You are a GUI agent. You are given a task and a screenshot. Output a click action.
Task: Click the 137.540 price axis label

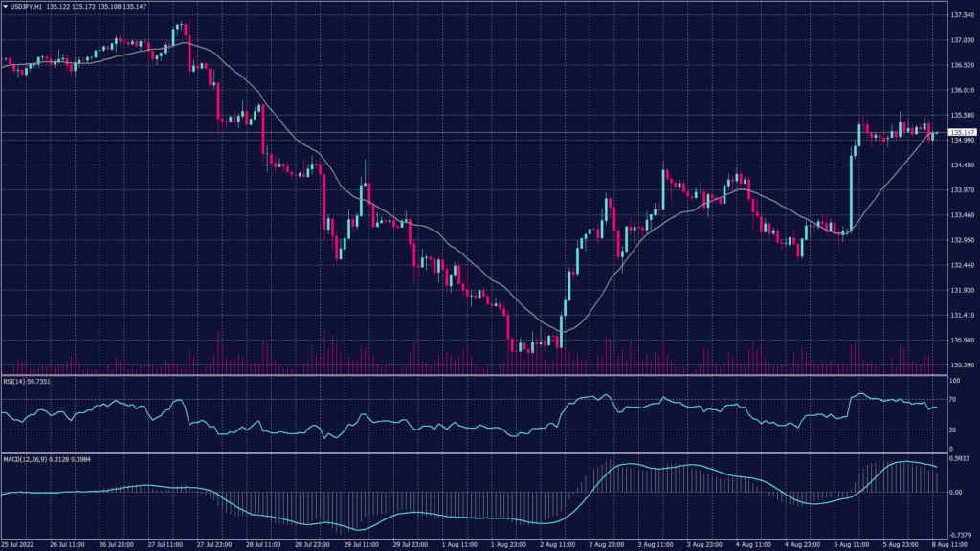[x=961, y=16]
